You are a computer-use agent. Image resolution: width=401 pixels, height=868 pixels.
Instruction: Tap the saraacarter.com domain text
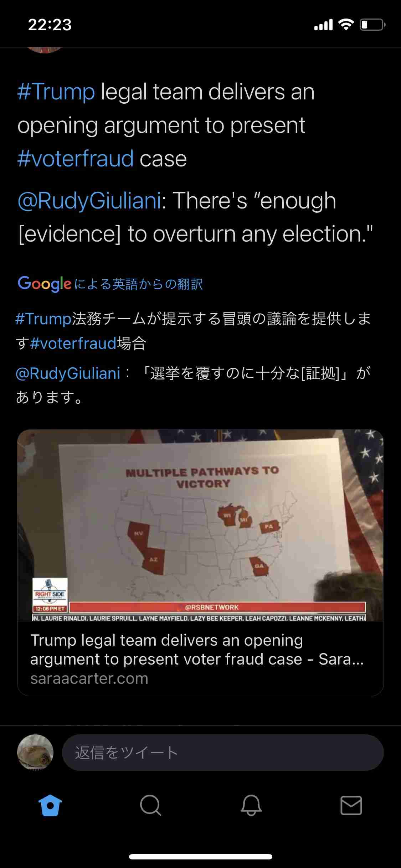tap(89, 679)
